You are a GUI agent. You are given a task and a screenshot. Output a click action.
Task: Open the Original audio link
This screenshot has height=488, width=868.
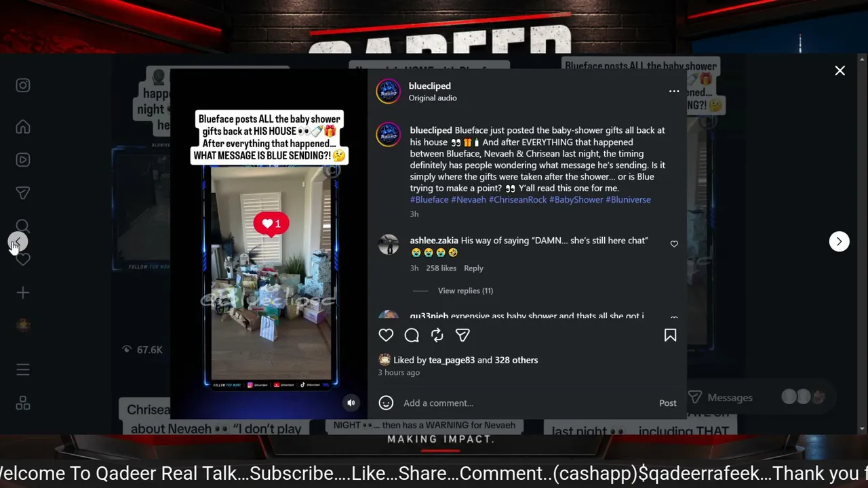click(433, 98)
